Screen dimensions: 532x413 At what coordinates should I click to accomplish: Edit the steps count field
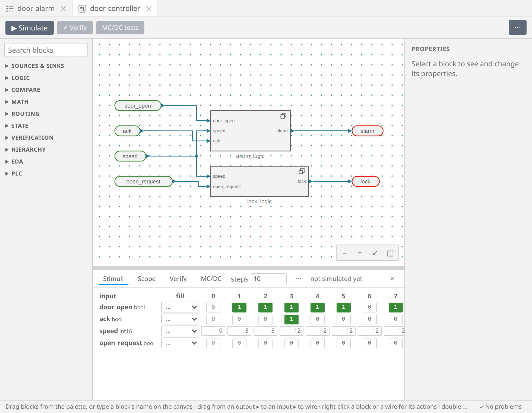tap(269, 279)
